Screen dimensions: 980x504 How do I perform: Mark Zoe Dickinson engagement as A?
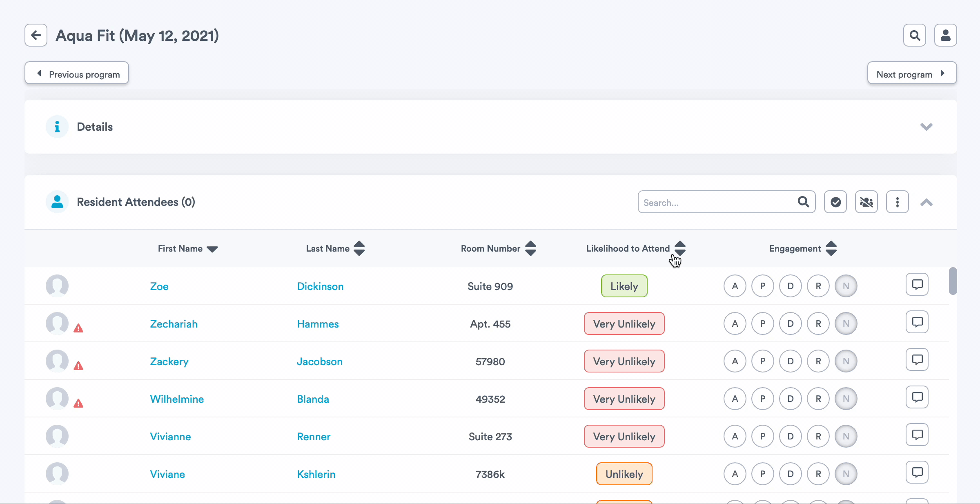click(x=735, y=286)
